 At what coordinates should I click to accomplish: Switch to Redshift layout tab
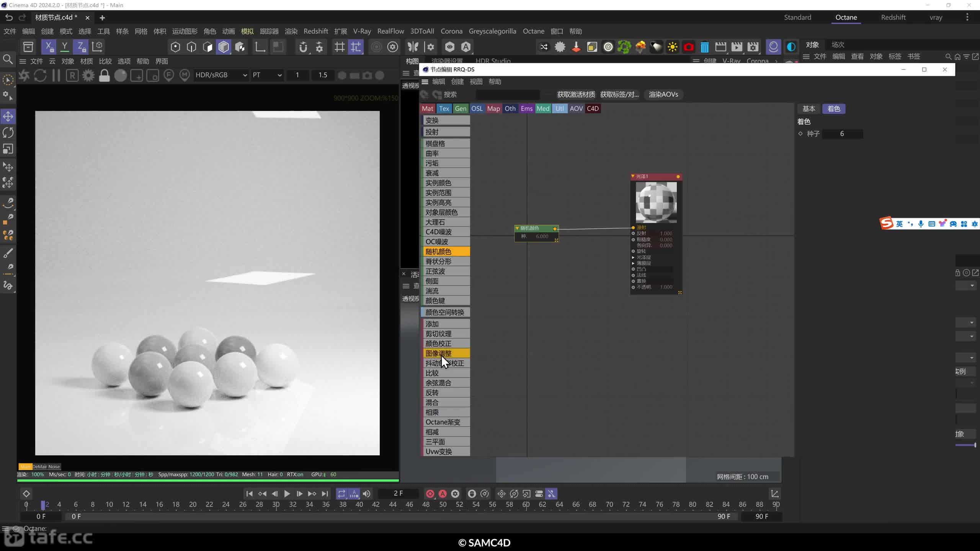[893, 17]
